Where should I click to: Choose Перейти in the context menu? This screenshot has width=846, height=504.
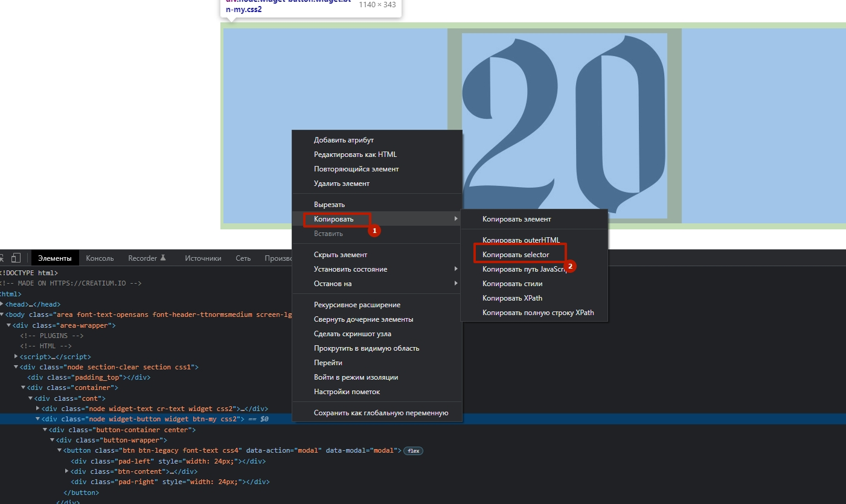point(377,363)
